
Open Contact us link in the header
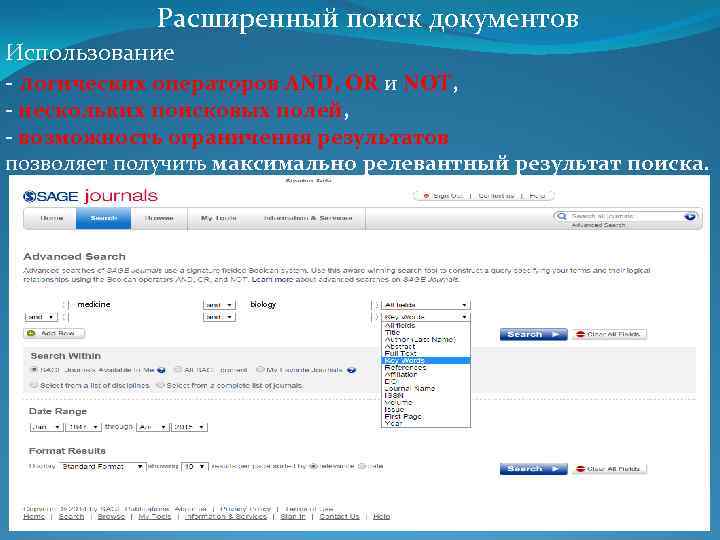[496, 196]
